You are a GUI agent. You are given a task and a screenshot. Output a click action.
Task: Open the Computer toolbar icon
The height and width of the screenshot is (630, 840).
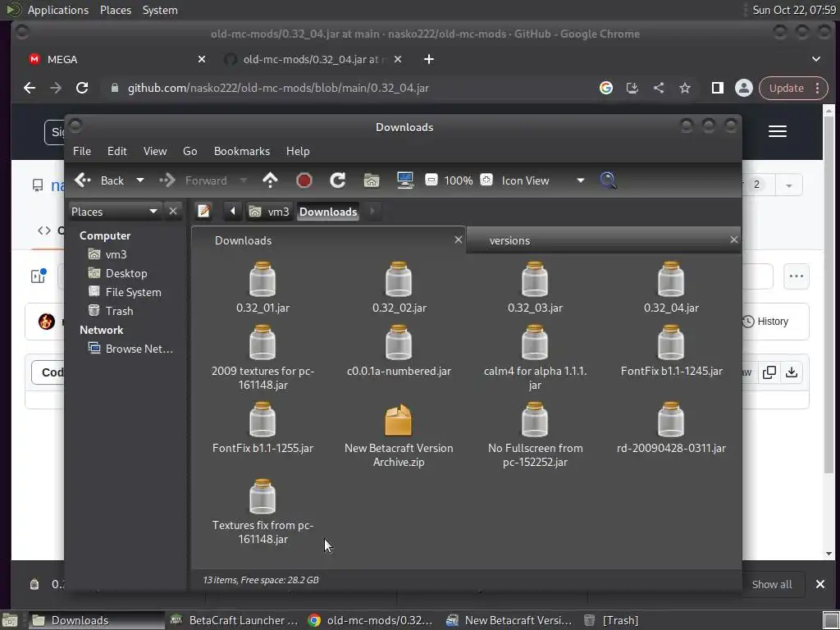(x=405, y=180)
